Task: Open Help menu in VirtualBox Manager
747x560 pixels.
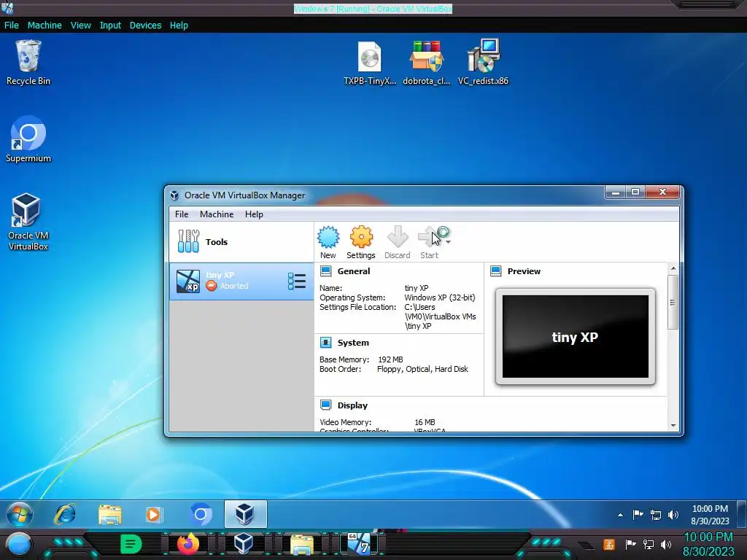Action: pyautogui.click(x=254, y=214)
